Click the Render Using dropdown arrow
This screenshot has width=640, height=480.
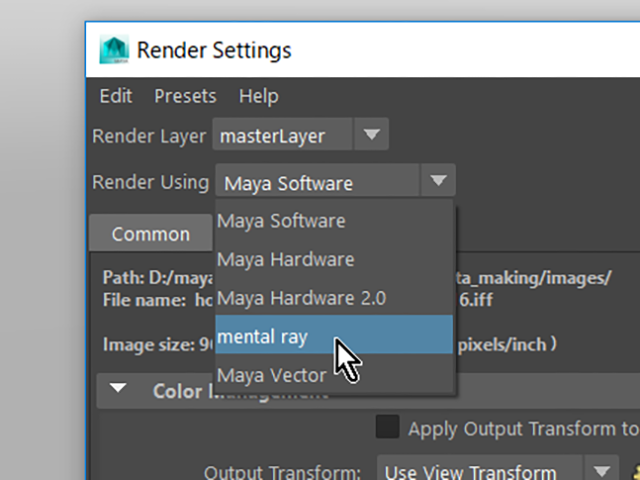[x=438, y=180]
